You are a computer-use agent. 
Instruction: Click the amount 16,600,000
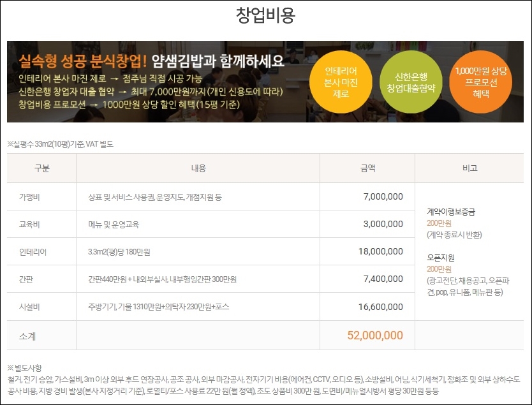(381, 307)
